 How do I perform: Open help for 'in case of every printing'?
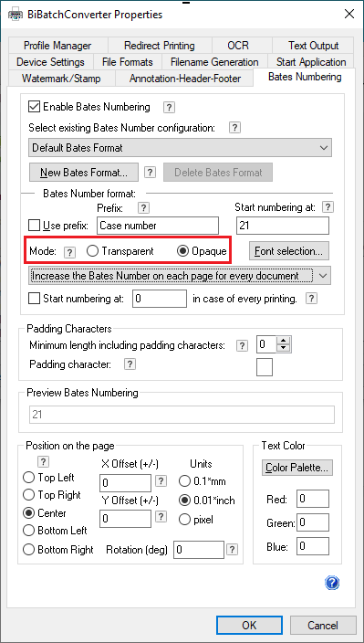click(312, 299)
